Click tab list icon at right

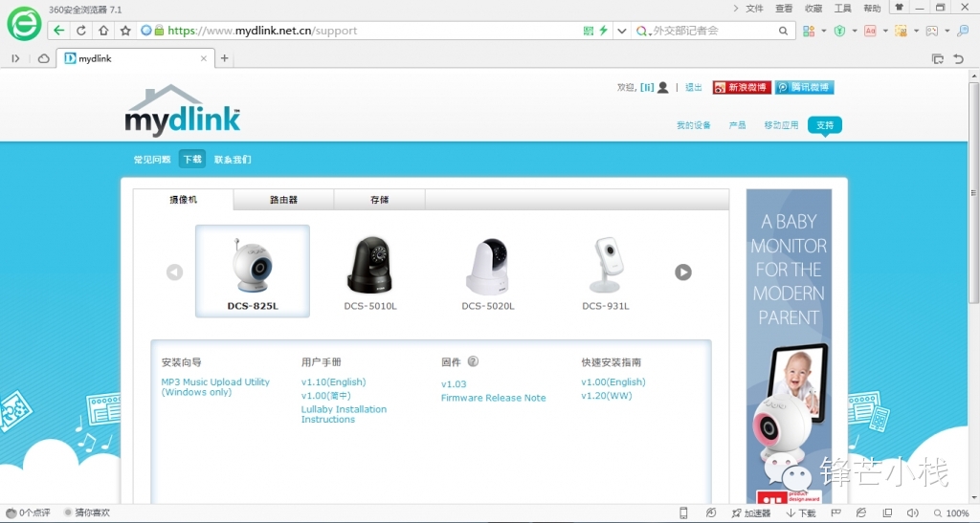point(938,58)
